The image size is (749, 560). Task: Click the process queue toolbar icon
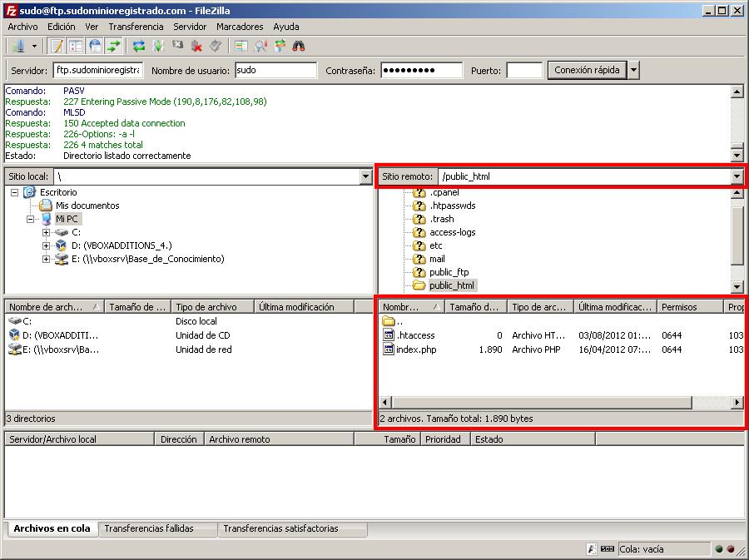[158, 47]
